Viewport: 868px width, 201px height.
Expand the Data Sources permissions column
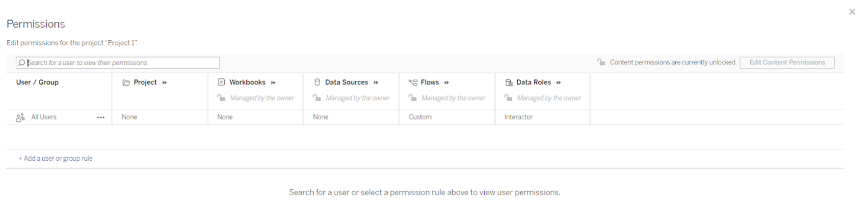(376, 83)
